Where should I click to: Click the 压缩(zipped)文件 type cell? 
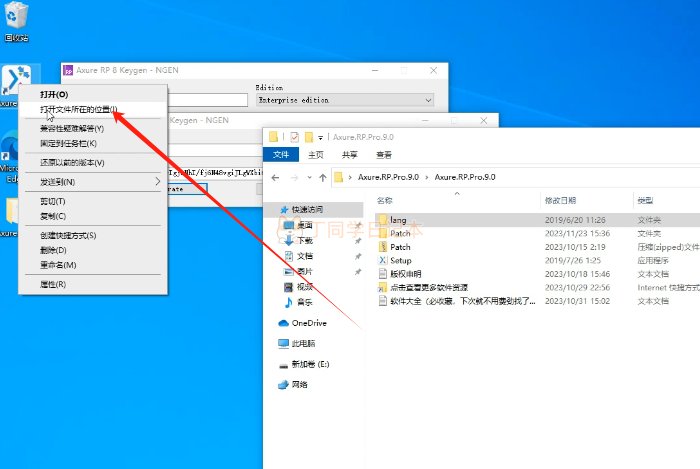coord(668,247)
